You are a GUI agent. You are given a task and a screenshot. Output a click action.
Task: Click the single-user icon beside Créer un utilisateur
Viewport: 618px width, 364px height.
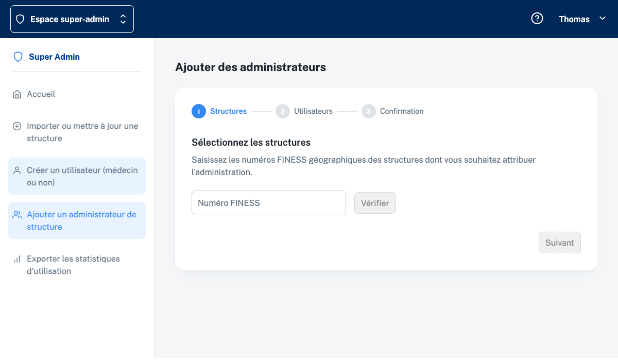tap(17, 170)
